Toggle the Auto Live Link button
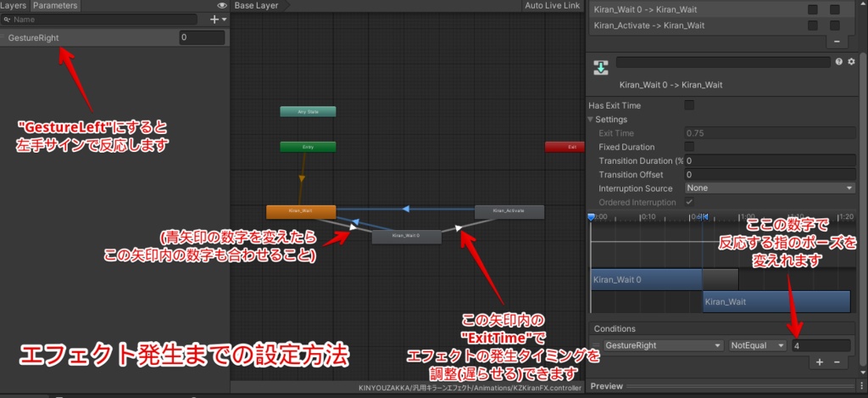 (552, 6)
